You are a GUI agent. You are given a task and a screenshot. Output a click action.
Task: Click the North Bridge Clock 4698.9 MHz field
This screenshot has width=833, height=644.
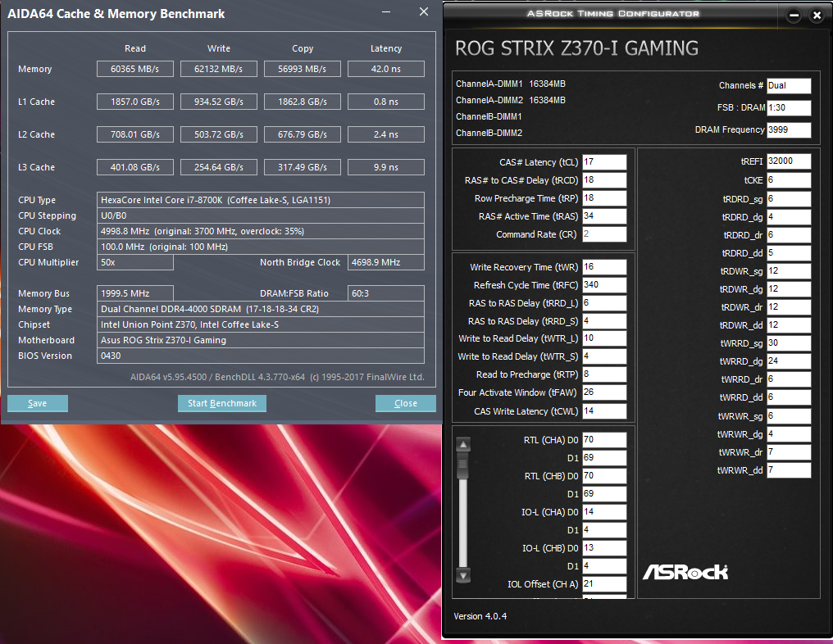pyautogui.click(x=386, y=262)
